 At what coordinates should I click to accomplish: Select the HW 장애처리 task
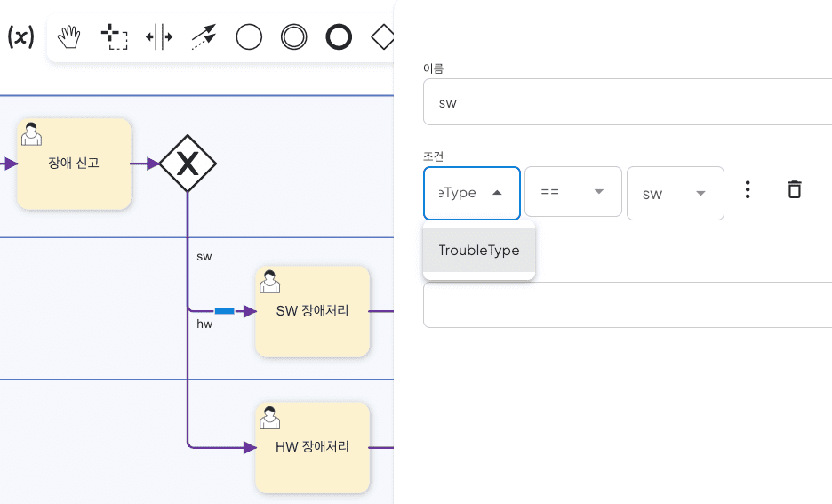tap(313, 448)
